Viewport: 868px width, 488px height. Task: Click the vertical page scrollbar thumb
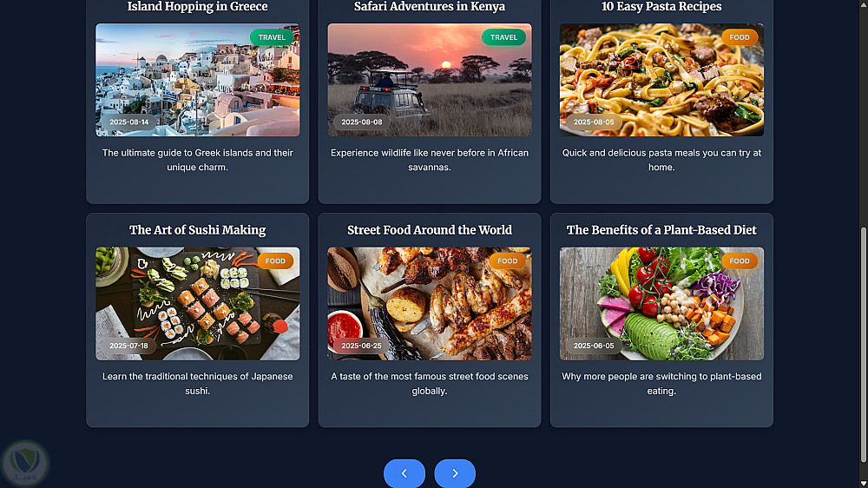coord(863,345)
